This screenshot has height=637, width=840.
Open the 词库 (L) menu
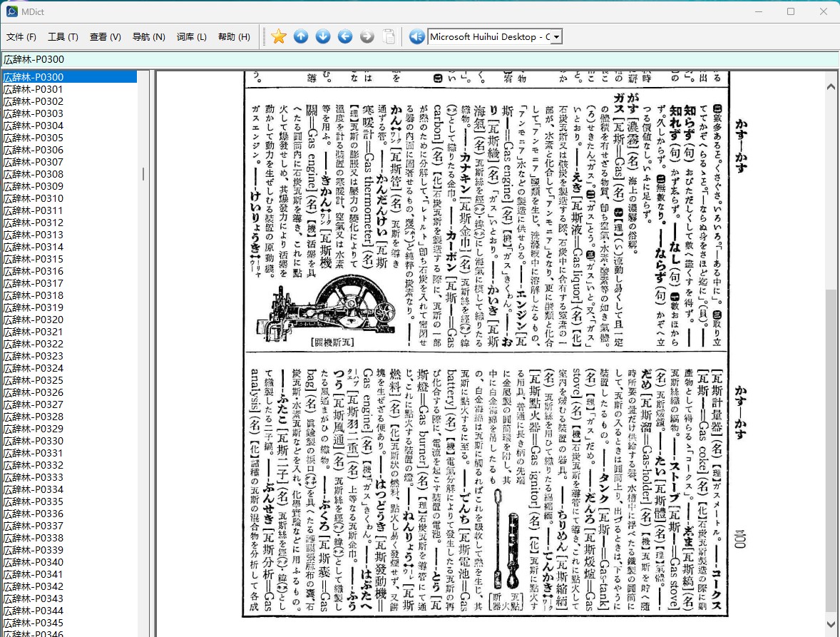tap(191, 37)
